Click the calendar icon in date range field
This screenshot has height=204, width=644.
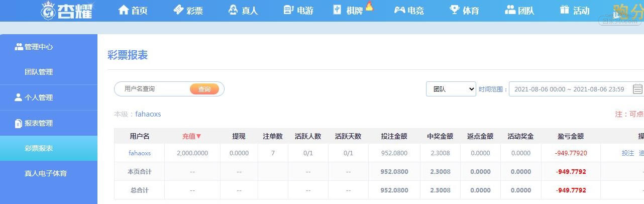point(637,89)
